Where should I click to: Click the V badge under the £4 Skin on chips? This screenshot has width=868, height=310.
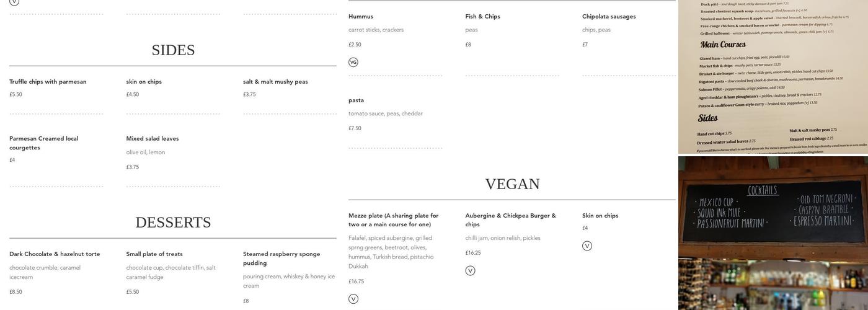click(x=587, y=246)
